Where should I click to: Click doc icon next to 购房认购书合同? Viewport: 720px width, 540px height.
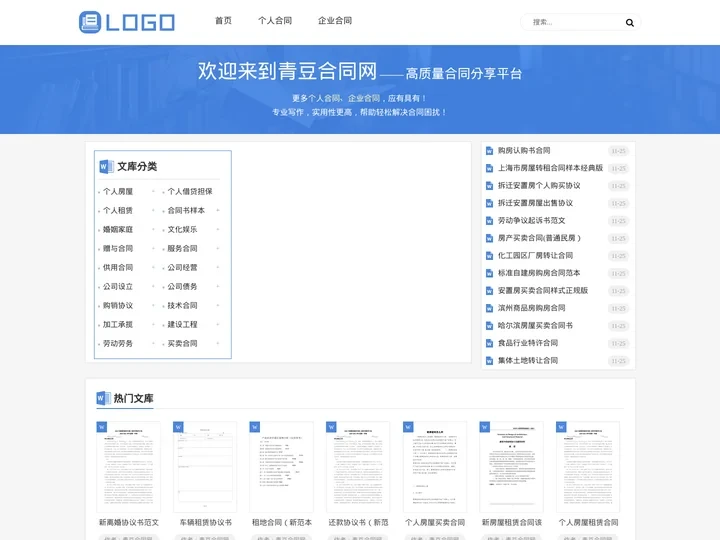pos(489,151)
